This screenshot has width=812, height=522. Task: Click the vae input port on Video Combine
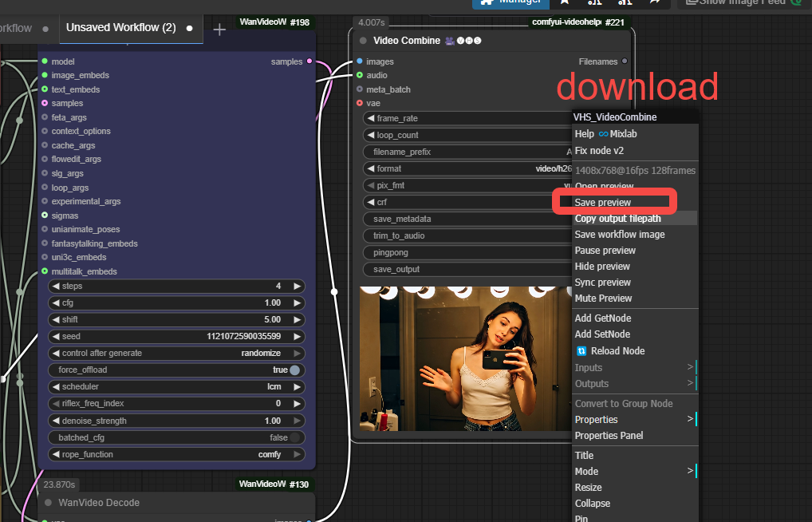tap(360, 103)
